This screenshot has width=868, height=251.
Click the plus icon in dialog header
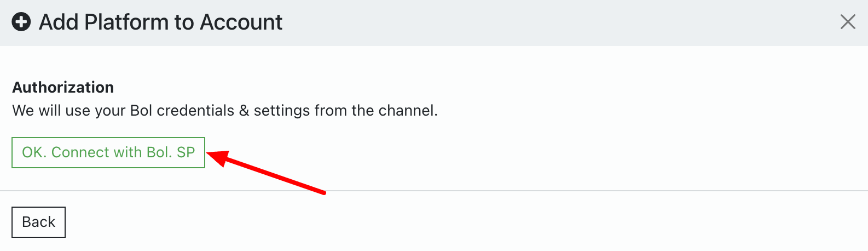click(x=21, y=22)
